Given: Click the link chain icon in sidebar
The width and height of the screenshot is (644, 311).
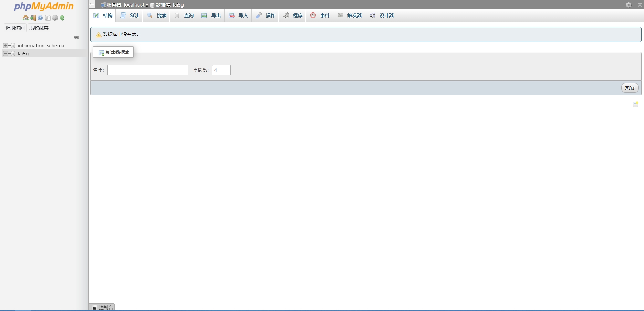Looking at the screenshot, I should (x=77, y=37).
